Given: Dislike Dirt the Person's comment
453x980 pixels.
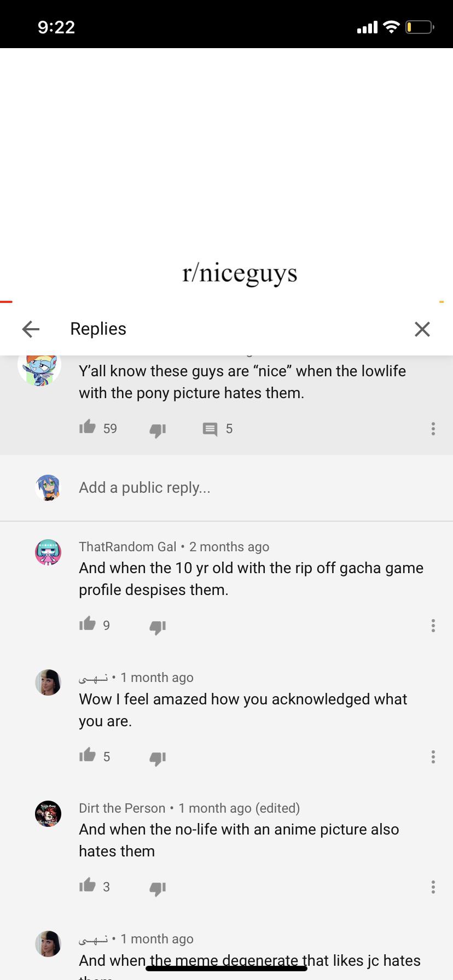Looking at the screenshot, I should click(158, 888).
